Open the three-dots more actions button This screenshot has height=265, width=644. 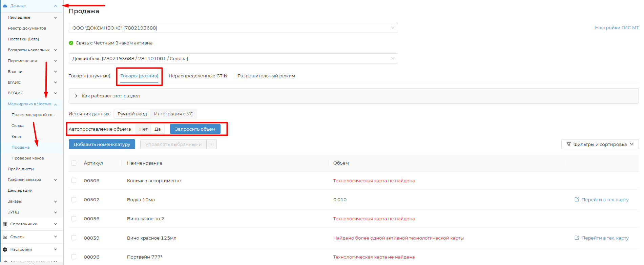(x=212, y=144)
